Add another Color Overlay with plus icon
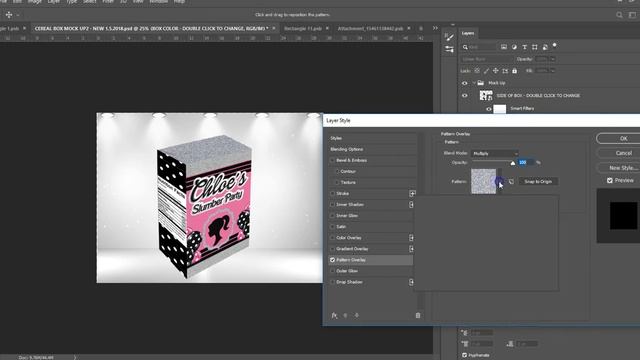 [x=411, y=238]
